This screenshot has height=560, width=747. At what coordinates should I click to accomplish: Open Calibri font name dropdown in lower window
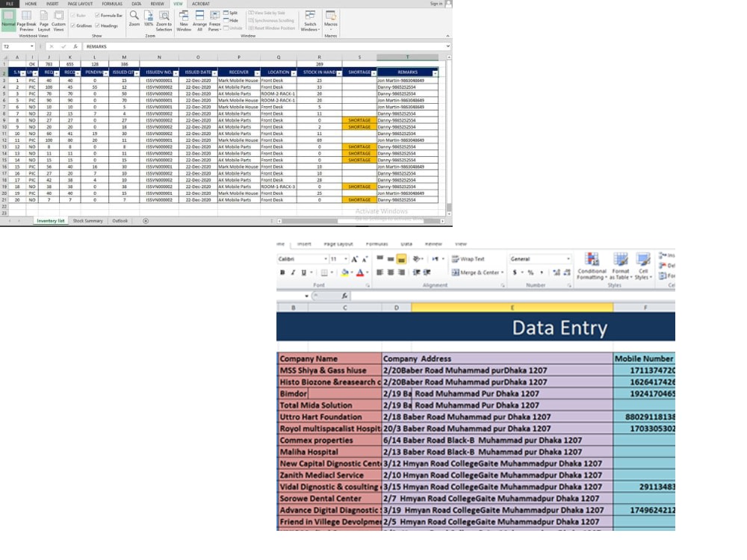(x=326, y=259)
